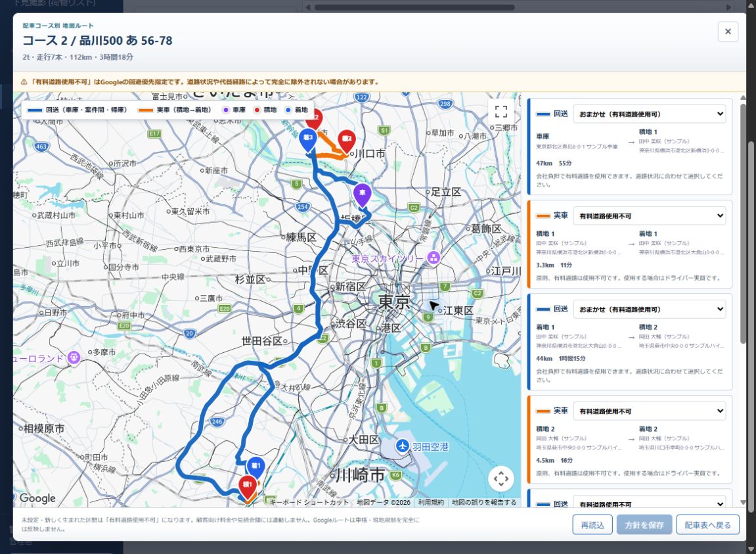Image resolution: width=756 pixels, height=554 pixels.
Task: Click the Google logo on map
Action: coord(37,498)
